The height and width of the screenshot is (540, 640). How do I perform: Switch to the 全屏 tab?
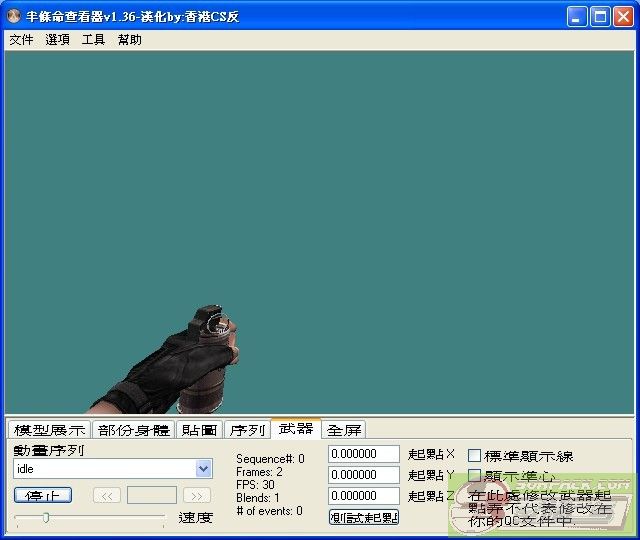pos(344,430)
